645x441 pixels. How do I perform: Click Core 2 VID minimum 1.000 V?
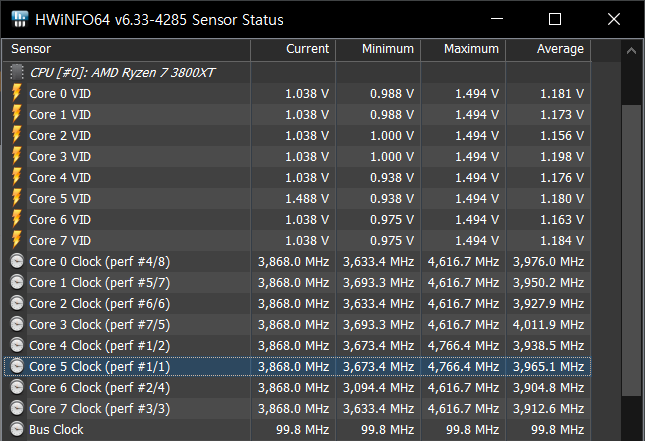(x=392, y=136)
